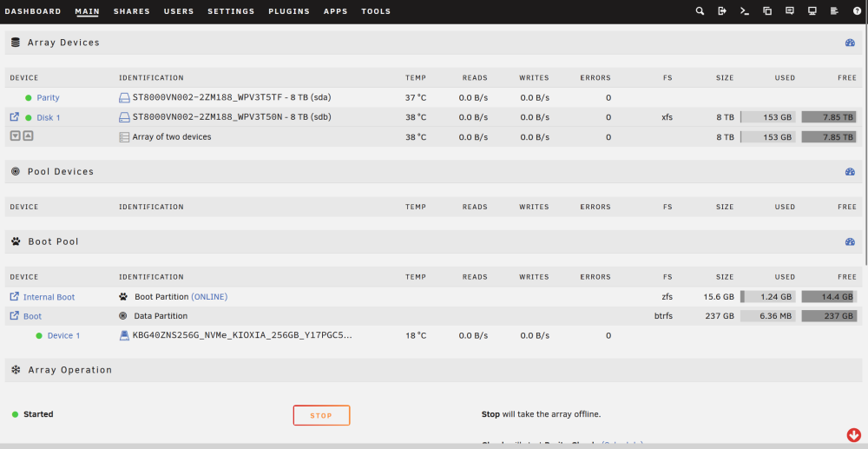Viewport: 868px width, 449px height.
Task: Click the btrfs filesystem cell for Boot
Action: click(x=663, y=316)
